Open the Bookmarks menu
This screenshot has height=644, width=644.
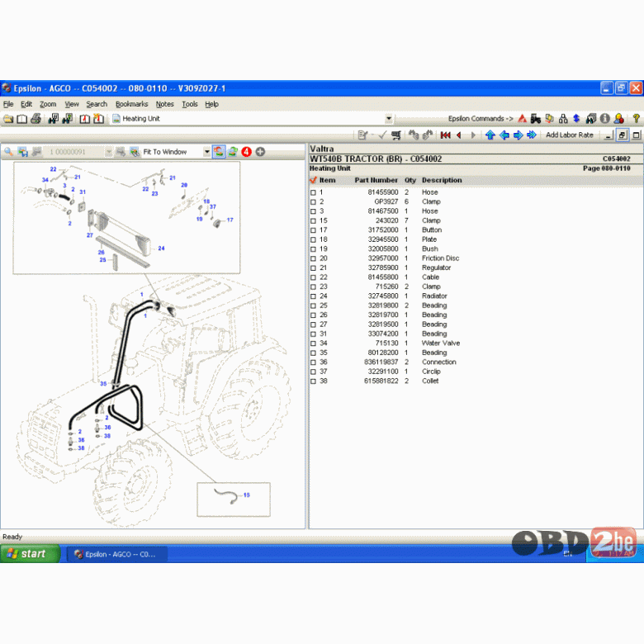click(131, 104)
